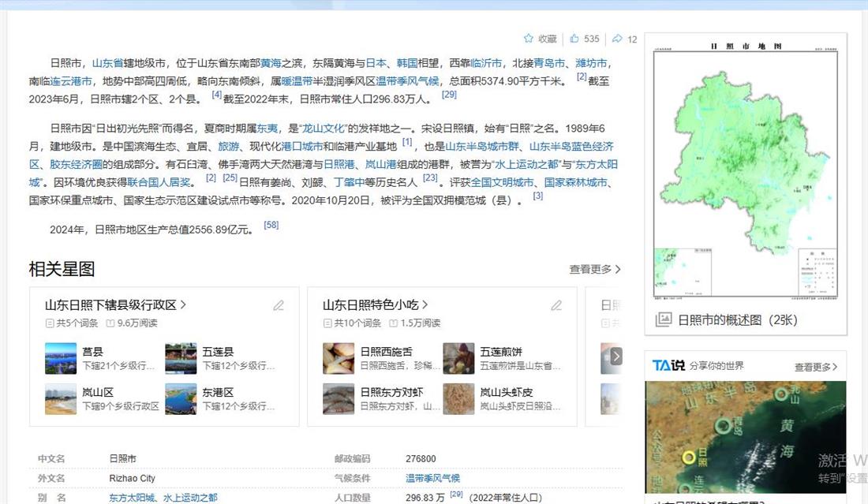This screenshot has height=504, width=868.
Task: Open the 日照西施舌 entry title
Action: (386, 351)
